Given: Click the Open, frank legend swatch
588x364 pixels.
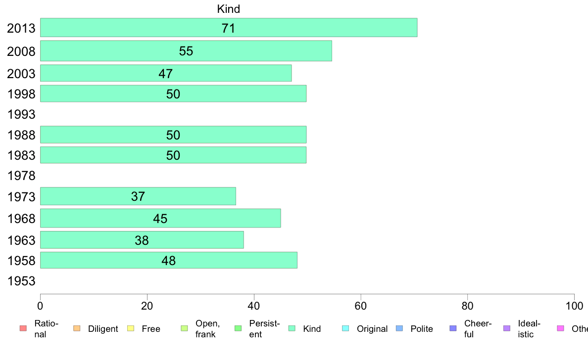Looking at the screenshot, I should [x=184, y=328].
